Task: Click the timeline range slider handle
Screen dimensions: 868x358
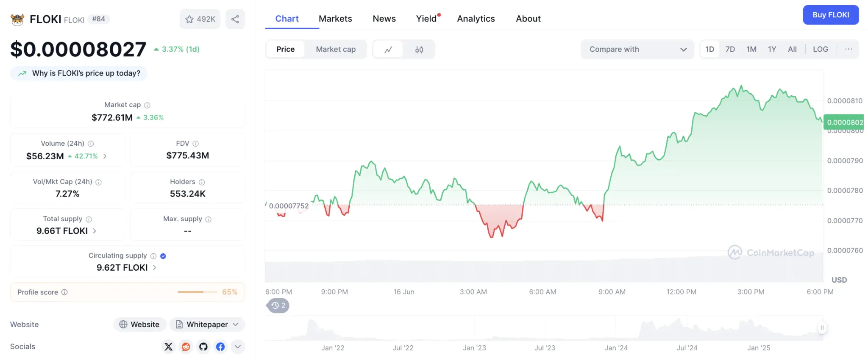Action: tap(822, 327)
